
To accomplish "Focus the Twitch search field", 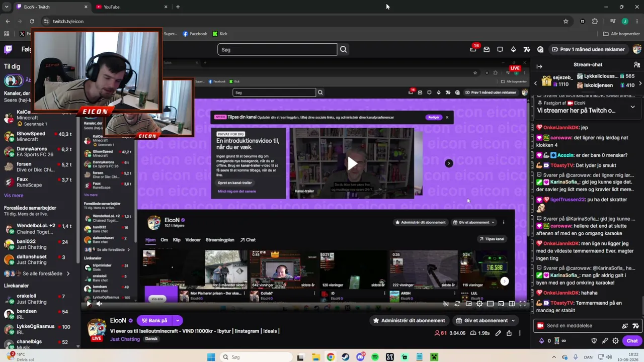I will click(277, 49).
